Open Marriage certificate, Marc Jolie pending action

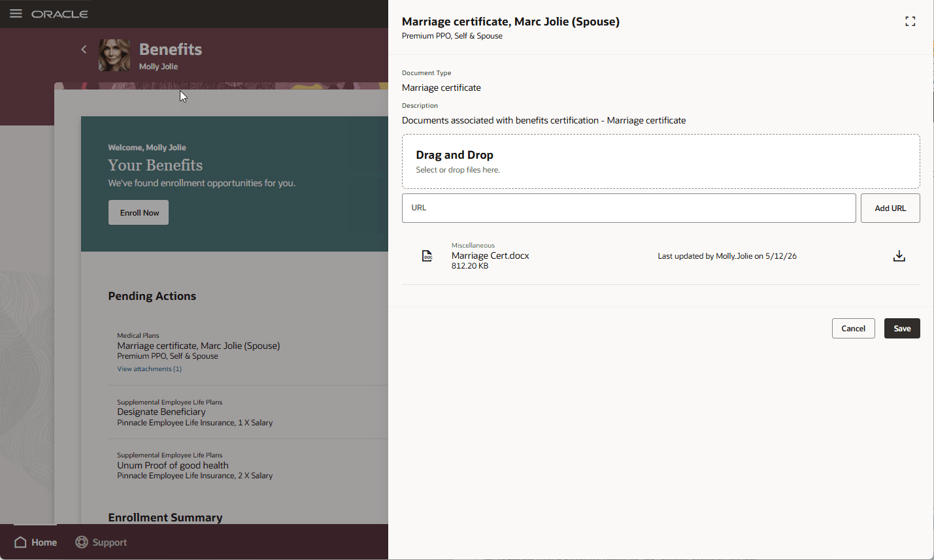199,346
